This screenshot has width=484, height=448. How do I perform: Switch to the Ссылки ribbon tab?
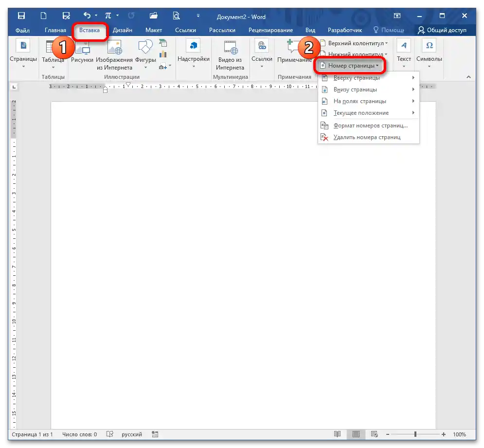(x=185, y=30)
